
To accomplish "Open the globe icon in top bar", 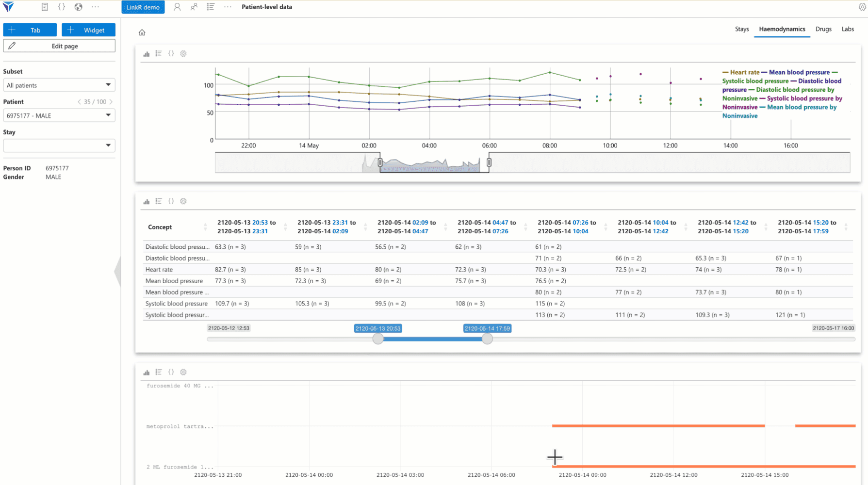I will [x=79, y=7].
